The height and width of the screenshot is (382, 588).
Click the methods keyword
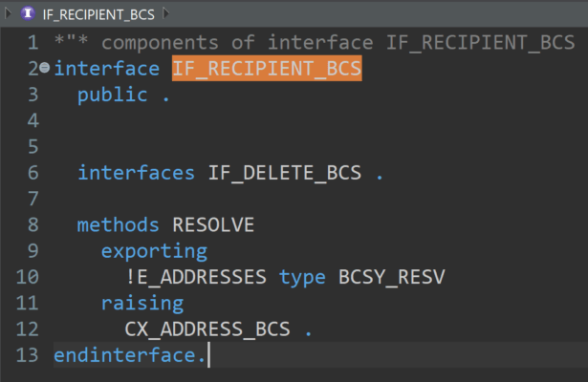pyautogui.click(x=119, y=225)
